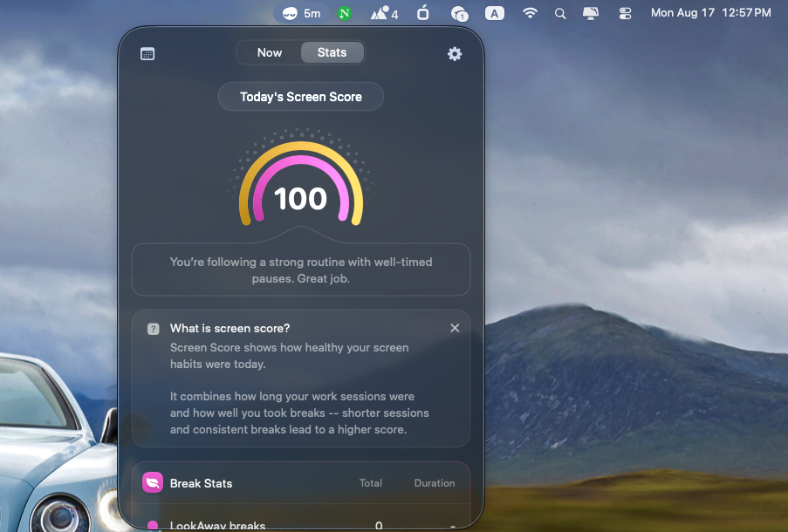The image size is (788, 532).
Task: Click the strong routine summary message
Action: pyautogui.click(x=300, y=269)
